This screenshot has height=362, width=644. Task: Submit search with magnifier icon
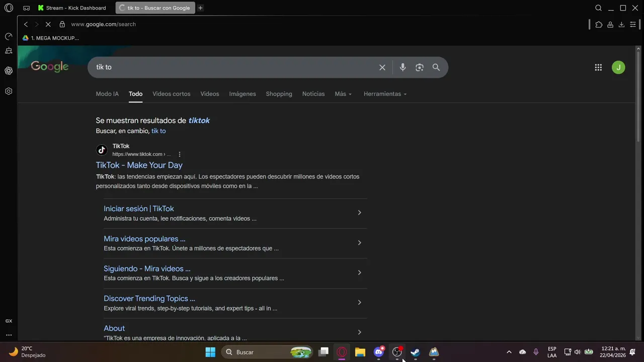[x=436, y=67]
